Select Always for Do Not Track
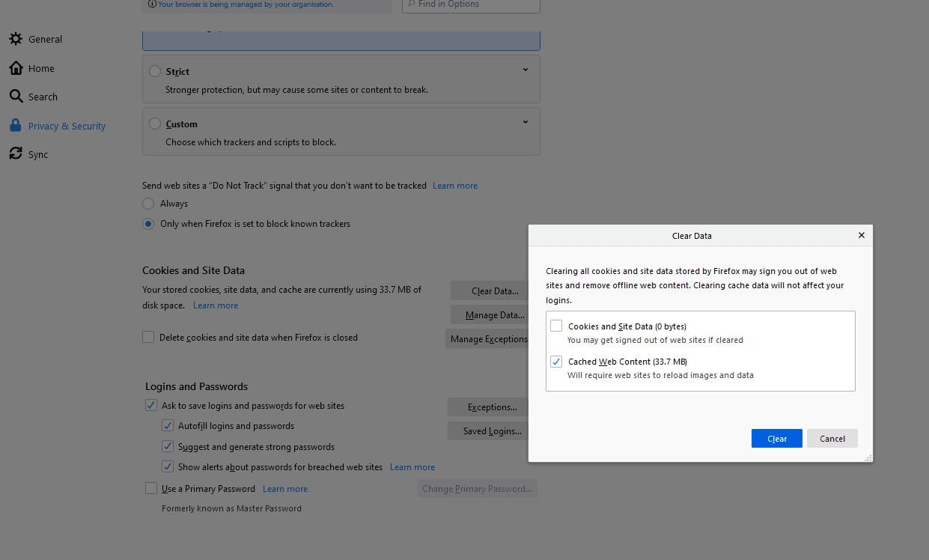The image size is (929, 560). tap(148, 204)
